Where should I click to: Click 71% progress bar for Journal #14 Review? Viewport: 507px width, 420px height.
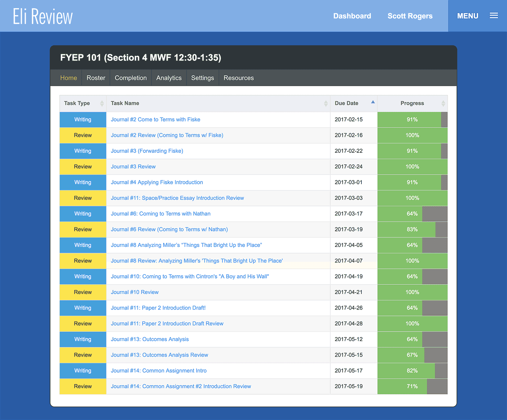pos(412,386)
